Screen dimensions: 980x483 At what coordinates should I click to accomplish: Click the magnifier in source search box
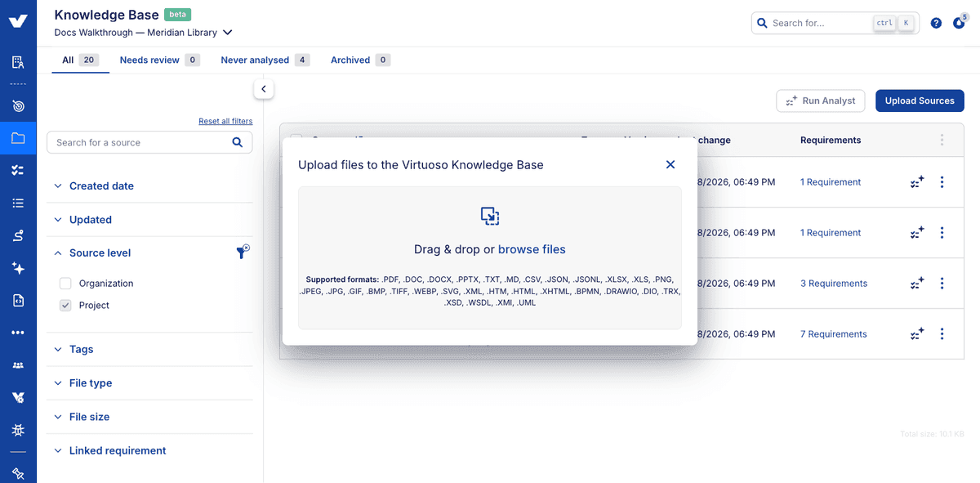[237, 142]
